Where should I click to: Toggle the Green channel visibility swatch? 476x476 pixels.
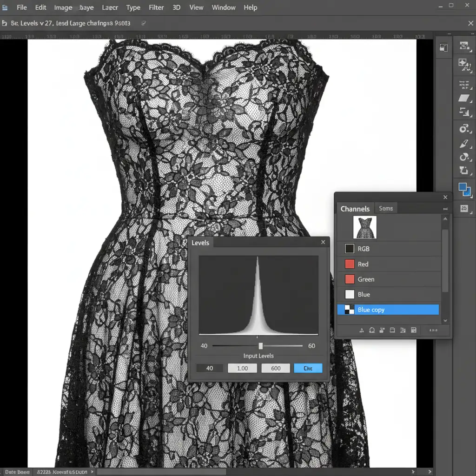click(x=350, y=279)
